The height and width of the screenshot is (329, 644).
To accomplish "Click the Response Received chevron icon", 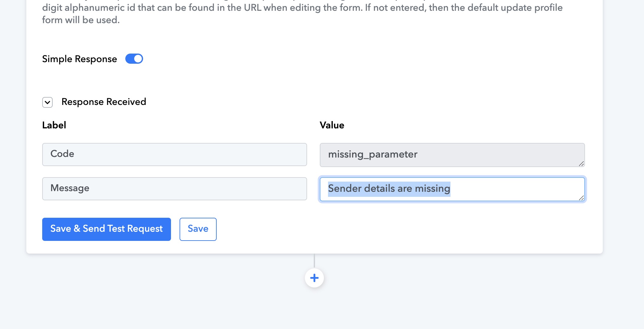I will point(47,102).
